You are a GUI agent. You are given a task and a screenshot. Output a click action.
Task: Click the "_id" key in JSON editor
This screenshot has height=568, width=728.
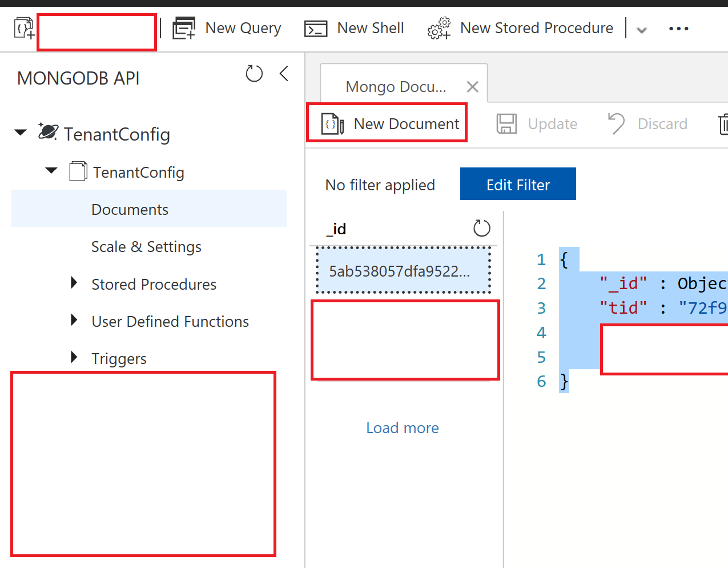623,283
